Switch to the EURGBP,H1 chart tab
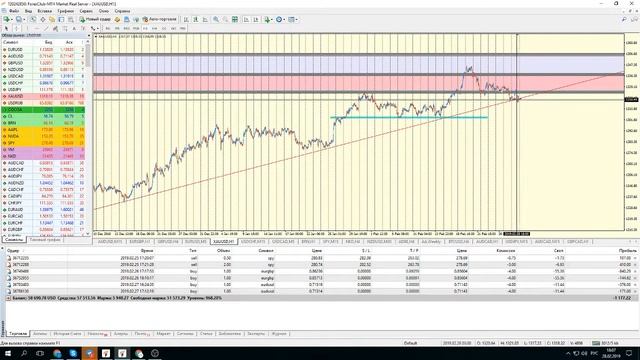 pos(139,242)
